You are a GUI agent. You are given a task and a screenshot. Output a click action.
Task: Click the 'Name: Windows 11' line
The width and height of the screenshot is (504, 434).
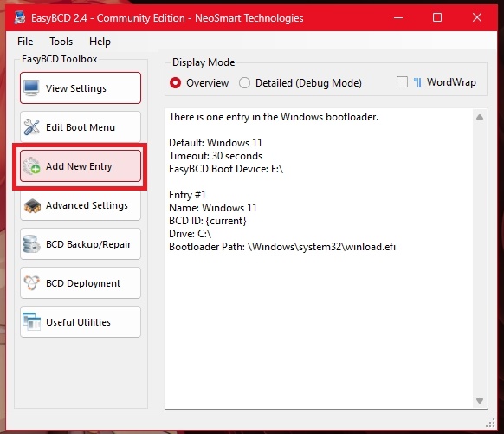213,208
